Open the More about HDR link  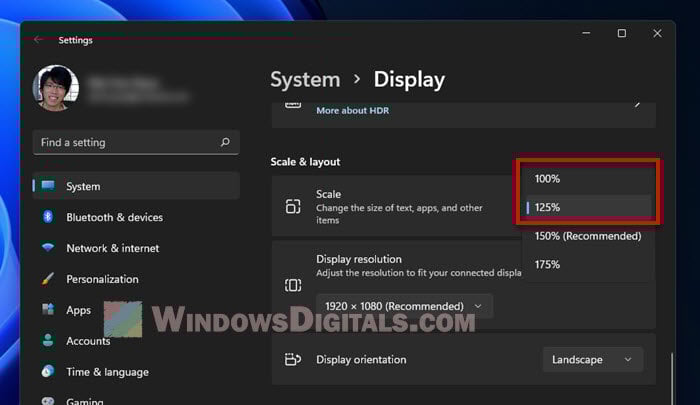pyautogui.click(x=353, y=110)
